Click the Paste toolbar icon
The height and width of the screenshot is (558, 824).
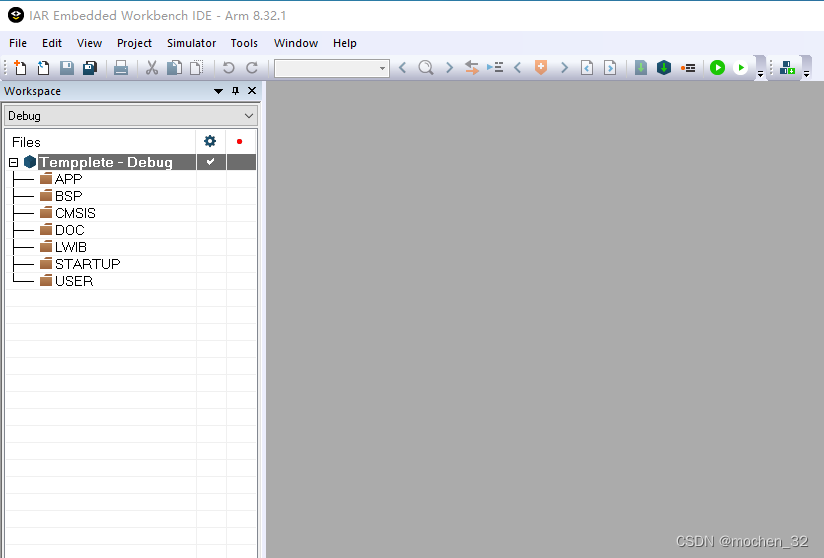(197, 68)
